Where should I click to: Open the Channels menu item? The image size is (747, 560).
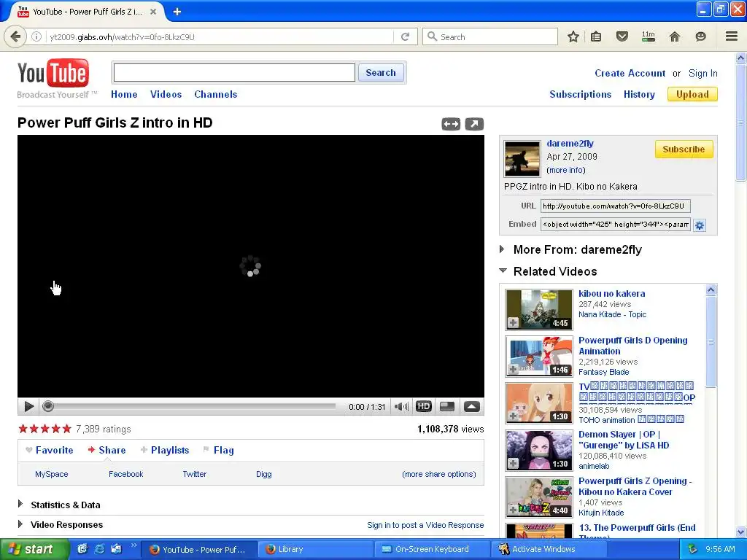[x=215, y=94]
